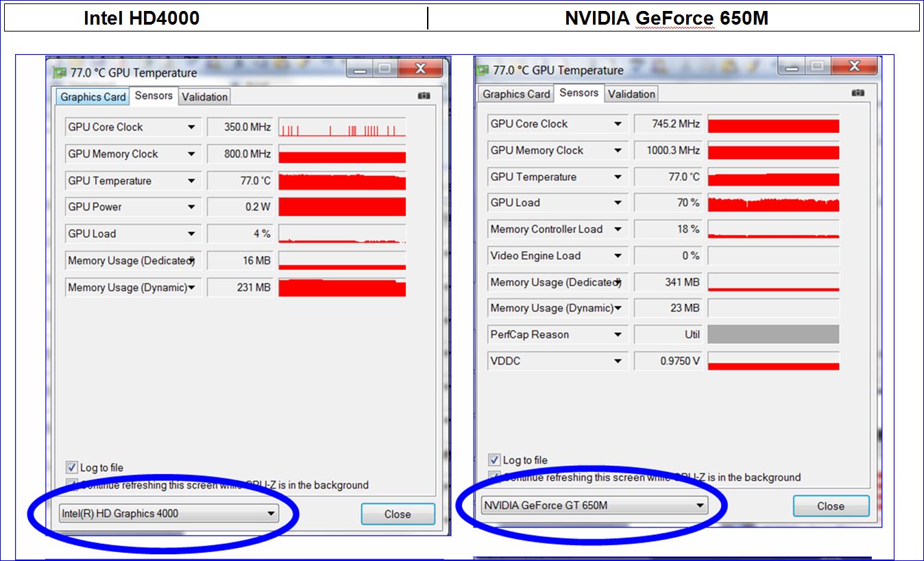Click the 4 % GPU load value
The height and width of the screenshot is (561, 924).
[240, 234]
